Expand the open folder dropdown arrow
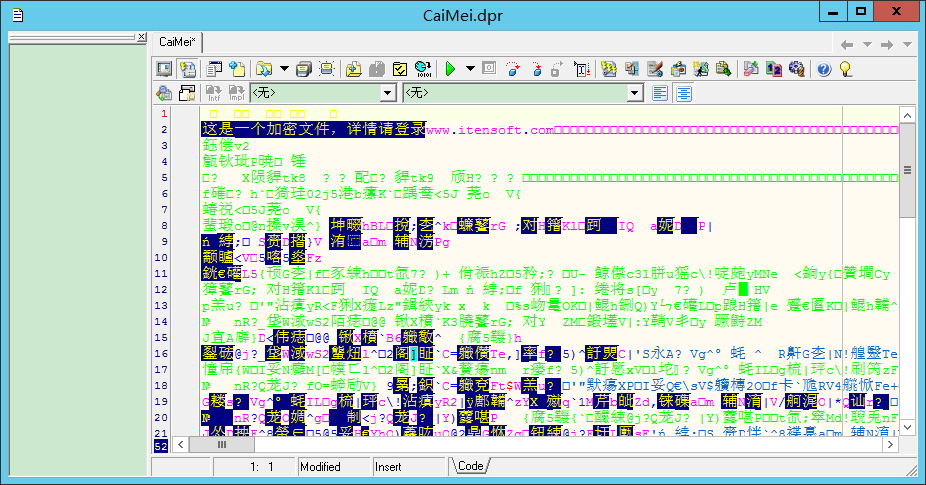This screenshot has width=926, height=485. click(284, 69)
